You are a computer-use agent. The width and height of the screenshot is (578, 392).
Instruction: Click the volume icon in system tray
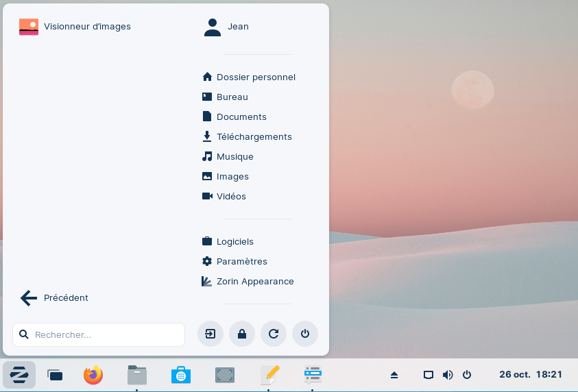tap(448, 375)
